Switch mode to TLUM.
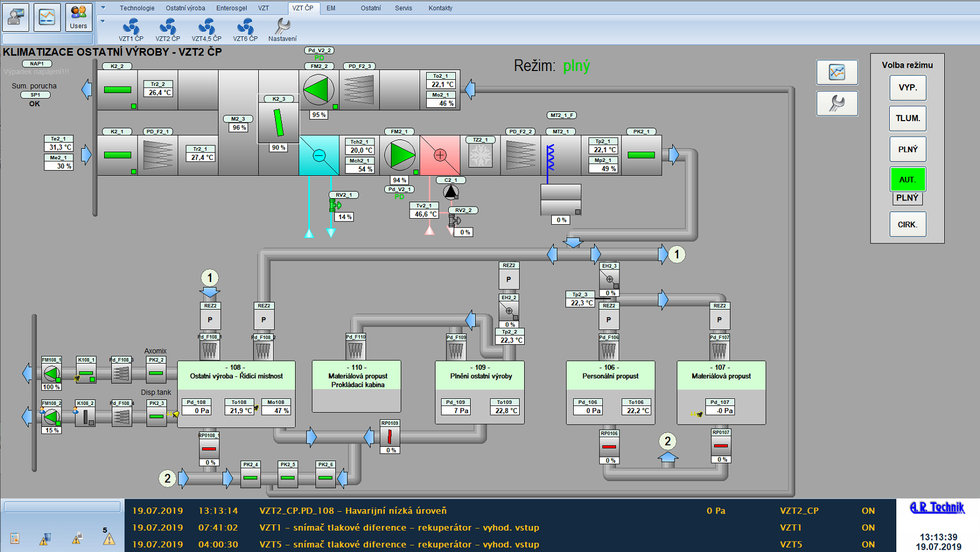This screenshot has width=980, height=552. click(x=907, y=118)
